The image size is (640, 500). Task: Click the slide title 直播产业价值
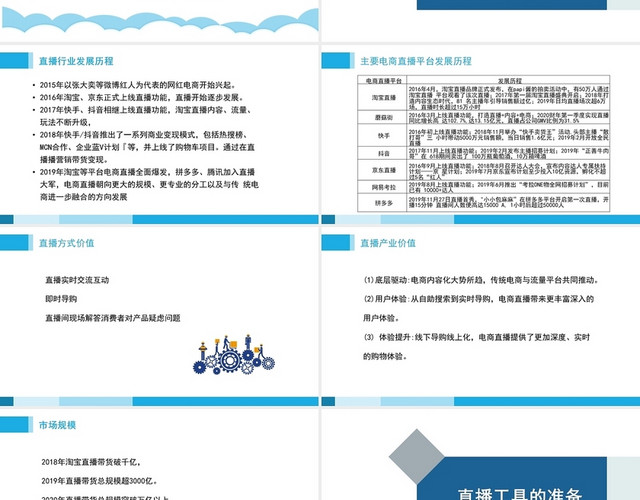[x=388, y=243]
